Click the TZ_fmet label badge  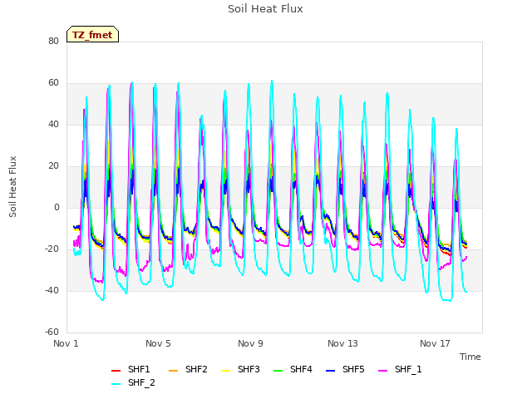(92, 34)
